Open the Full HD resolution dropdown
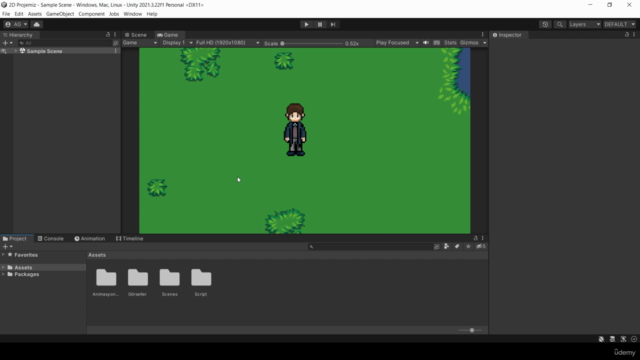This screenshot has width=640, height=360. point(227,43)
